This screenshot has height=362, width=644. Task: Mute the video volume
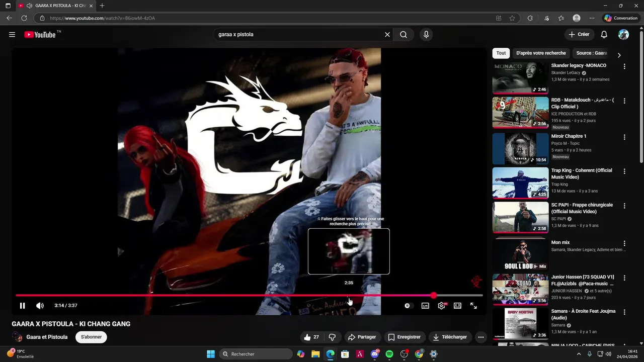[40, 306]
